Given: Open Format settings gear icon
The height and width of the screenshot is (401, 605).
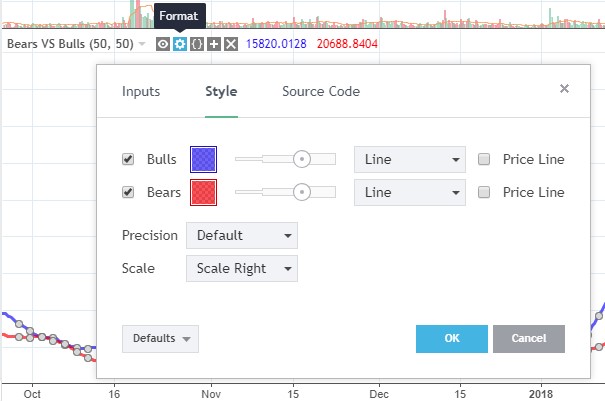Looking at the screenshot, I should pyautogui.click(x=180, y=44).
